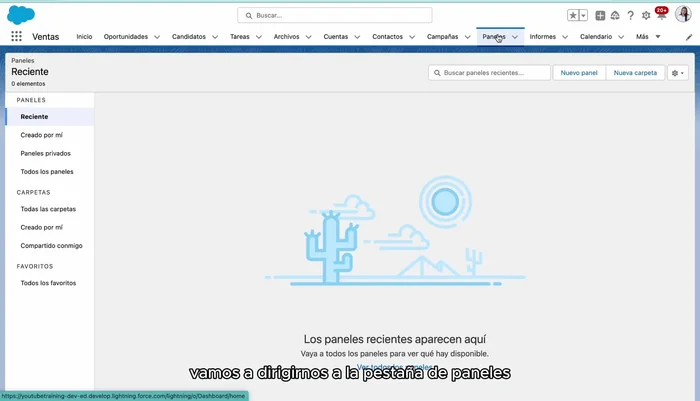Open the Candidatos tab
Viewport: 700px width, 401px height.
(189, 37)
